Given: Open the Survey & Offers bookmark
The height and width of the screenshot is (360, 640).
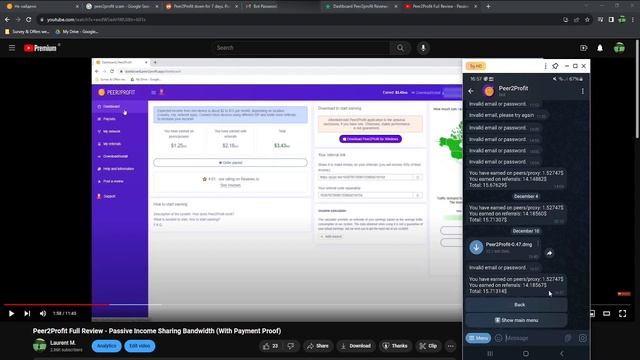Looking at the screenshot, I should coord(27,31).
